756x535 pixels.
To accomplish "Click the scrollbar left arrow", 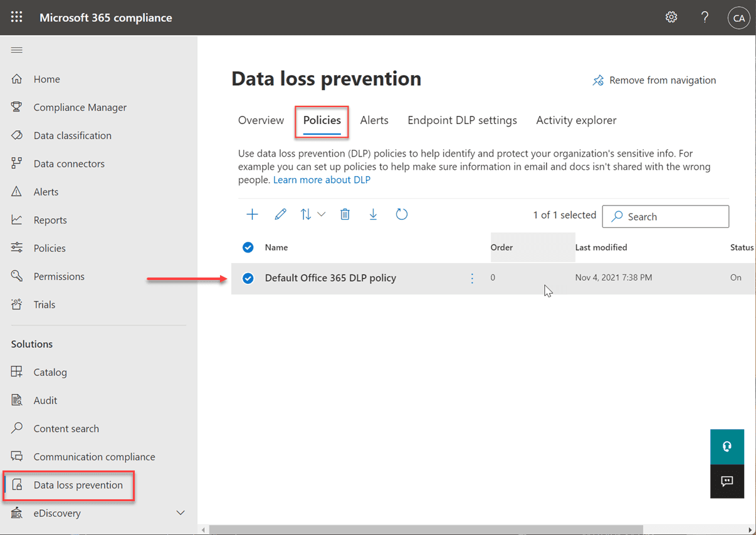I will [203, 530].
